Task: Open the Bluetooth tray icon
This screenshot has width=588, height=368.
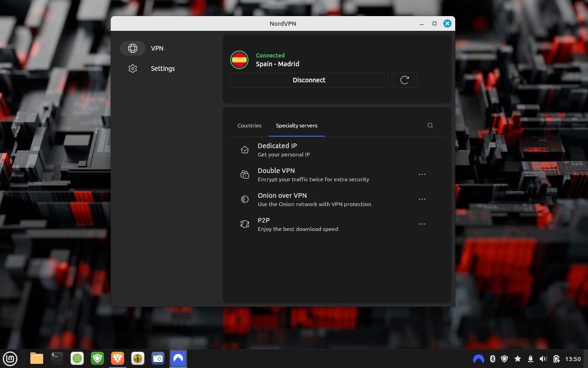Action: pyautogui.click(x=492, y=359)
